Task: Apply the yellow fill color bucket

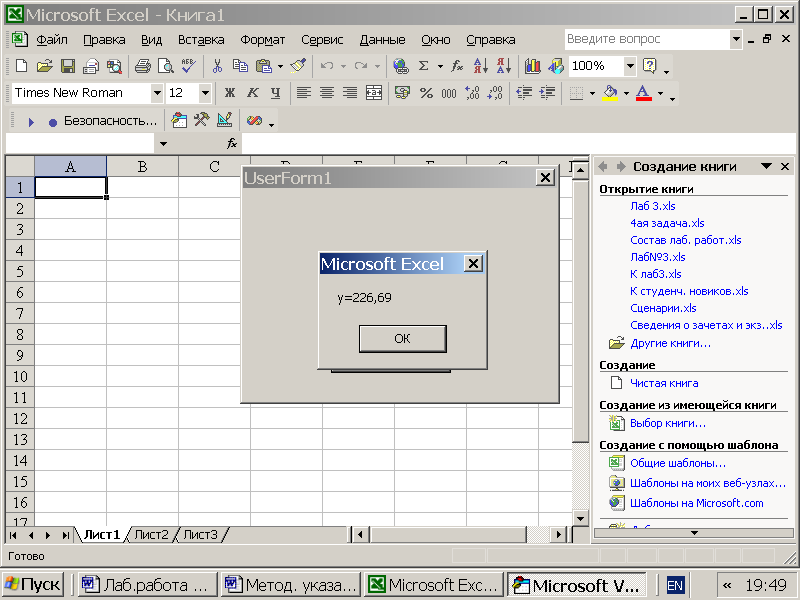Action: point(610,93)
